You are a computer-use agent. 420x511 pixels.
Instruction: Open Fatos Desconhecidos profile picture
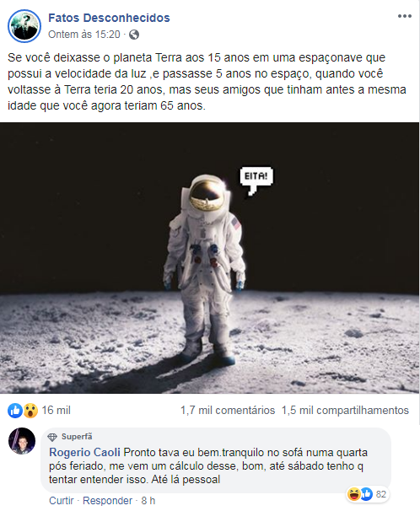[24, 26]
